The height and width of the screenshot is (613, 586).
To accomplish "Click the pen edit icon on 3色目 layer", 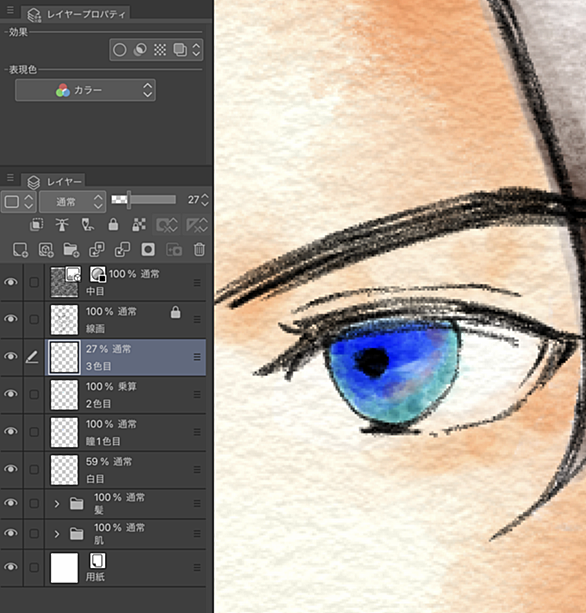I will tap(32, 357).
